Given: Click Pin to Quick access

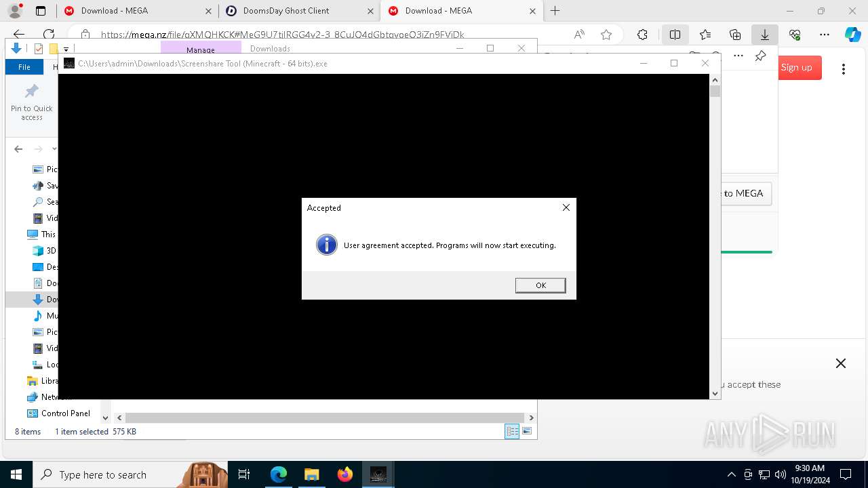Looking at the screenshot, I should click(x=32, y=102).
